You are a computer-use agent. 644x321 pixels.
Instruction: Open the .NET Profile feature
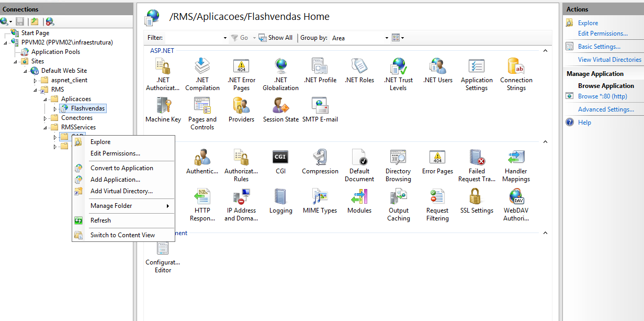(x=320, y=71)
